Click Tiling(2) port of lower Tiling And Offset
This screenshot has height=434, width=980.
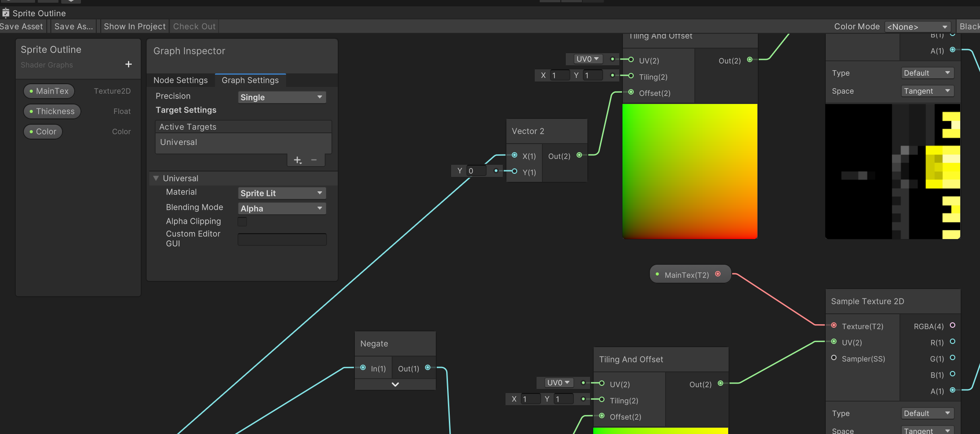[x=602, y=399]
